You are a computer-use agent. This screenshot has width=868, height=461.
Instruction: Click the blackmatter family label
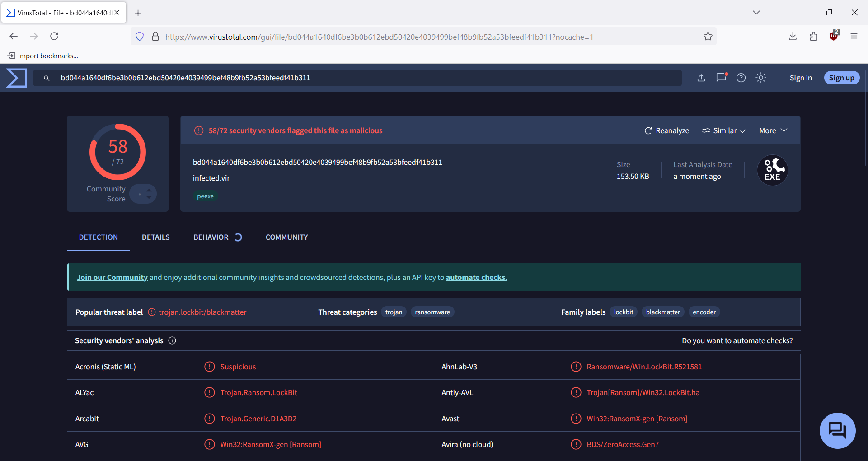[663, 312]
